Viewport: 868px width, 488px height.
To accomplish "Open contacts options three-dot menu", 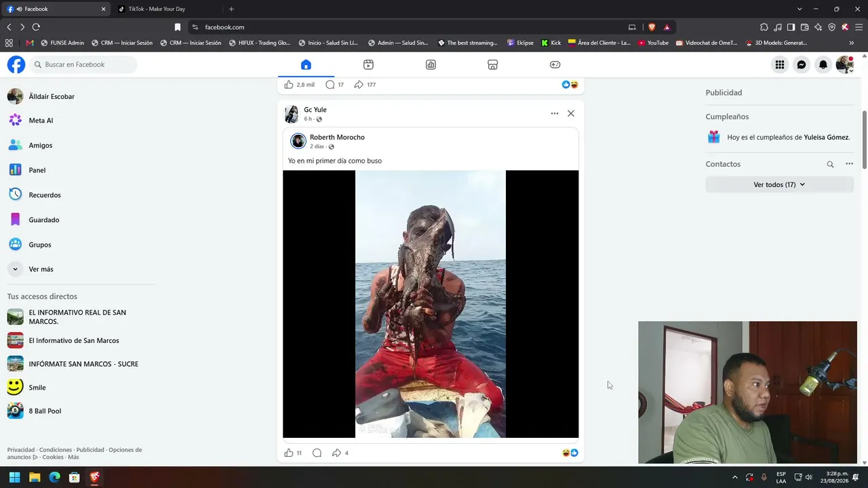I will point(849,164).
